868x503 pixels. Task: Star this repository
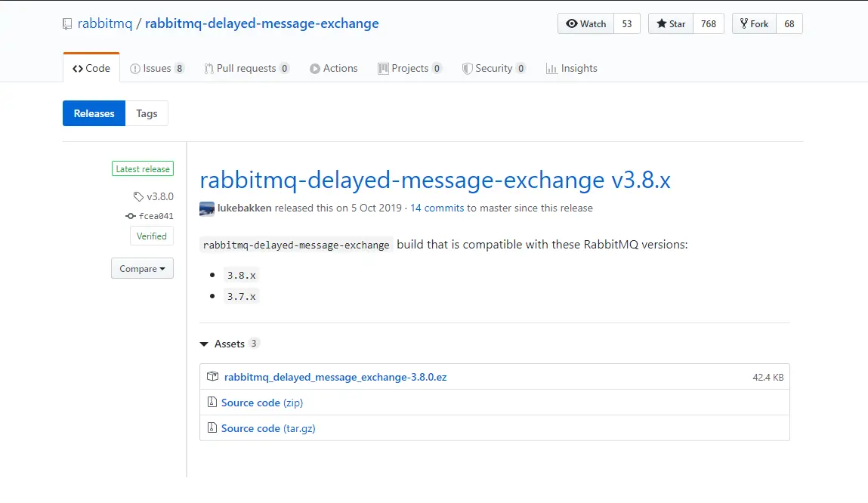(671, 24)
